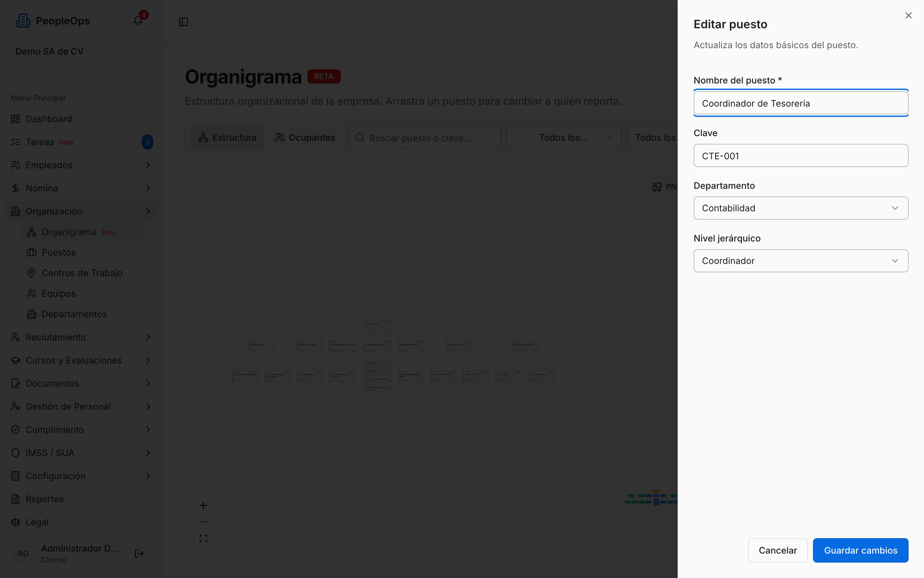Open Centros de Trabajo in the sidebar
The width and height of the screenshot is (924, 578).
coord(82,273)
